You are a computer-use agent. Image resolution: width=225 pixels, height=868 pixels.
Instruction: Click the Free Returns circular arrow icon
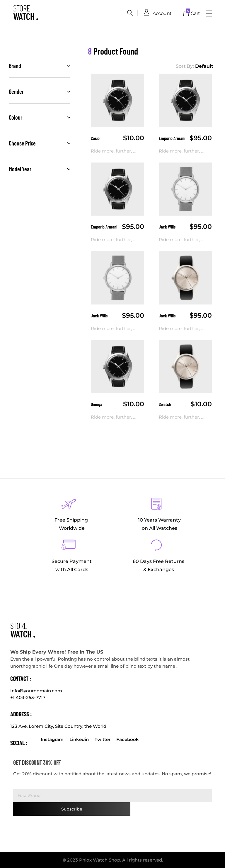click(x=156, y=545)
